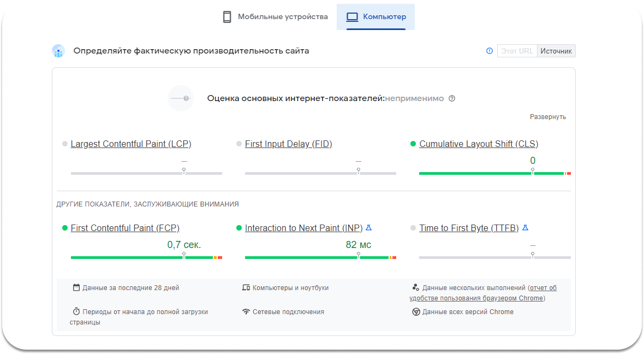Image resolution: width=644 pixels, height=354 pixels.
Task: Click the calendar icon for 28-day data
Action: 76,287
